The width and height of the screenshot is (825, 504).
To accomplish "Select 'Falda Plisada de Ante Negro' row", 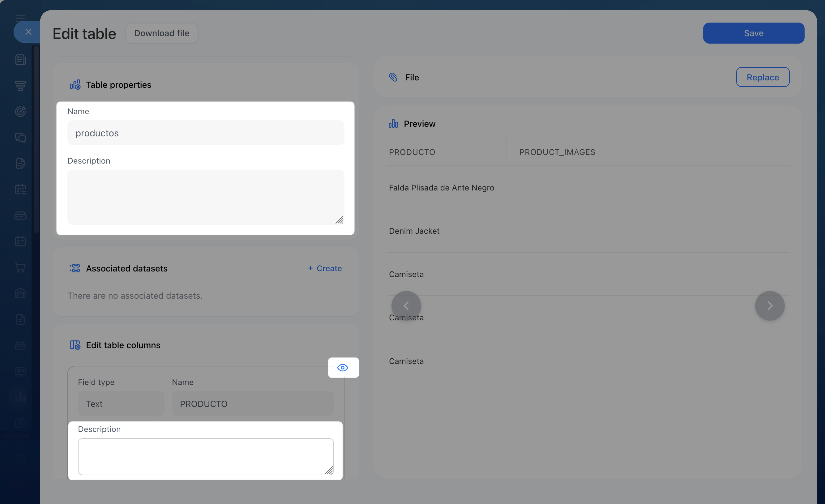I will coord(588,188).
